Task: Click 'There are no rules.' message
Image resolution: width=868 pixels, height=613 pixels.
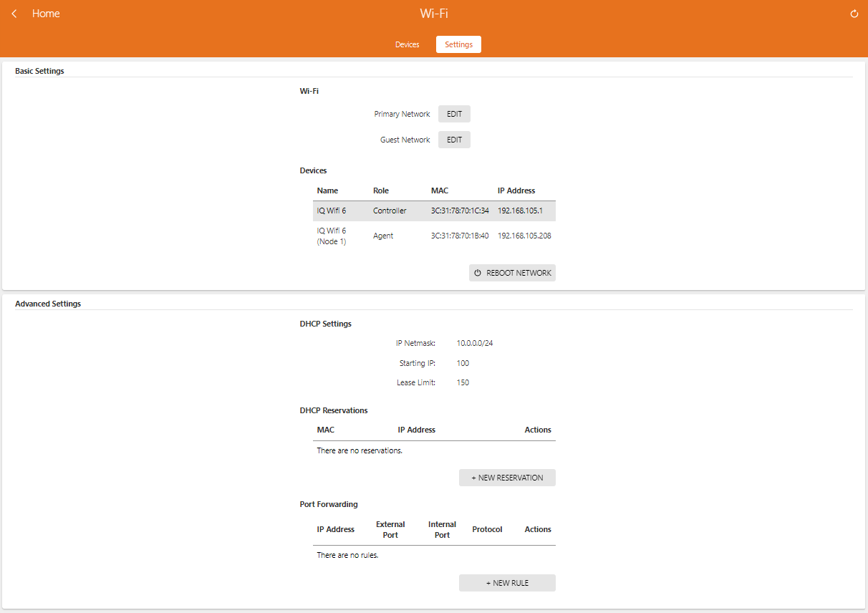Action: click(x=347, y=555)
